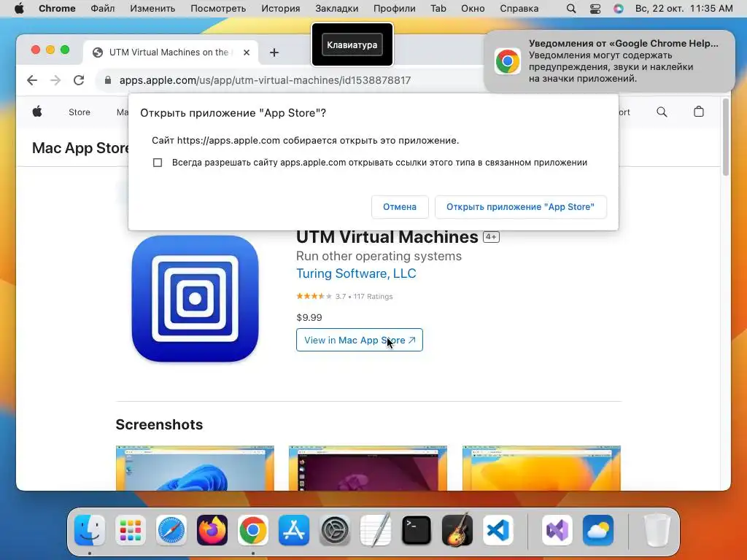Image resolution: width=747 pixels, height=560 pixels.
Task: Click the search icon on Apple site
Action: (662, 112)
